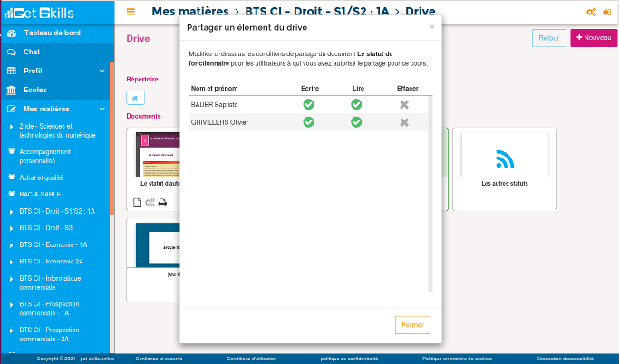
Task: Click the RSS icon on Les autres statuts
Action: 505,159
